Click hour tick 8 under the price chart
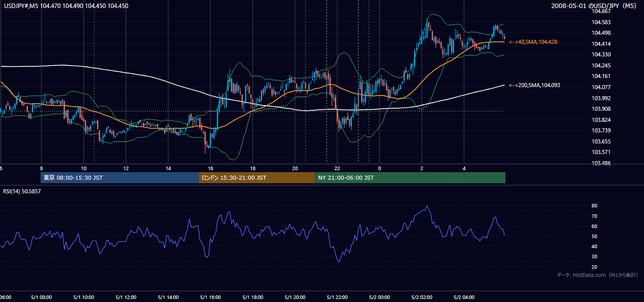 [41, 168]
